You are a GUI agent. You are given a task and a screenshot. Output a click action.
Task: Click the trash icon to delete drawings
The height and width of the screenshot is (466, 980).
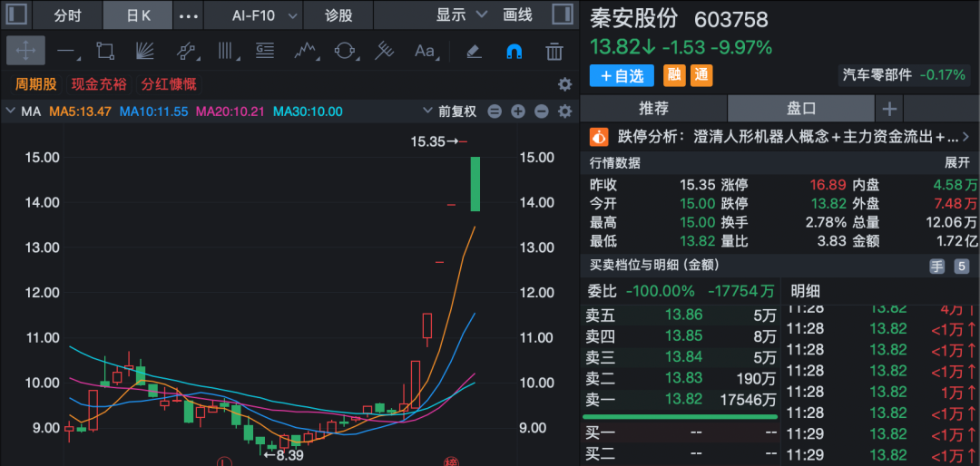554,51
